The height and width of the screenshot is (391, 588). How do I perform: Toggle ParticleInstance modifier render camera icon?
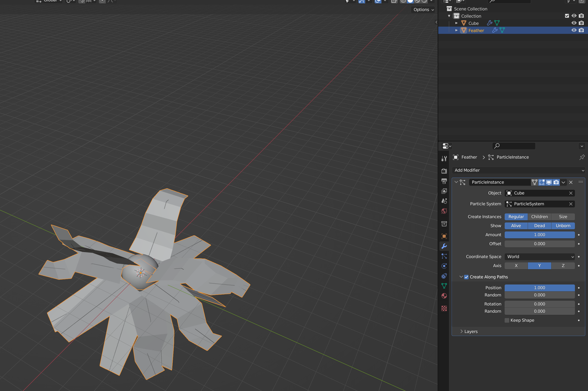556,182
